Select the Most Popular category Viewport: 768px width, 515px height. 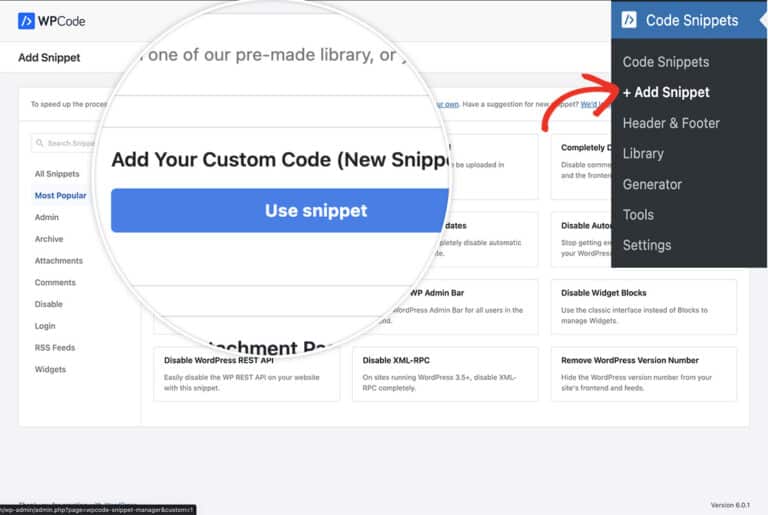60,196
